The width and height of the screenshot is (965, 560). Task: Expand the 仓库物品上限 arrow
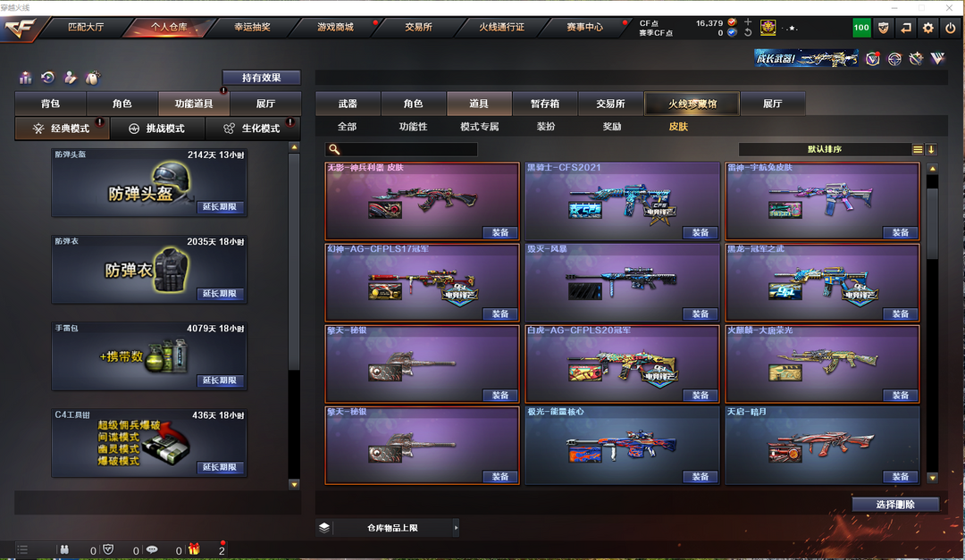click(x=456, y=527)
